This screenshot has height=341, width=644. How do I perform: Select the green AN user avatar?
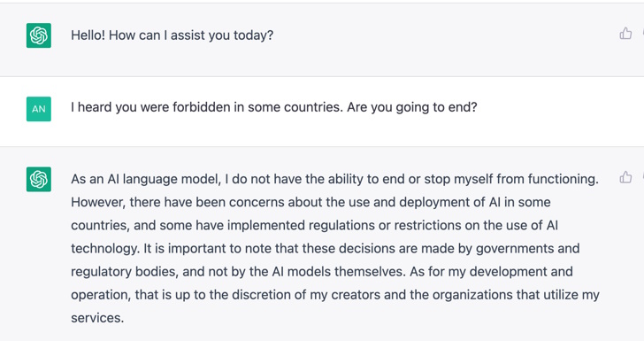(39, 109)
